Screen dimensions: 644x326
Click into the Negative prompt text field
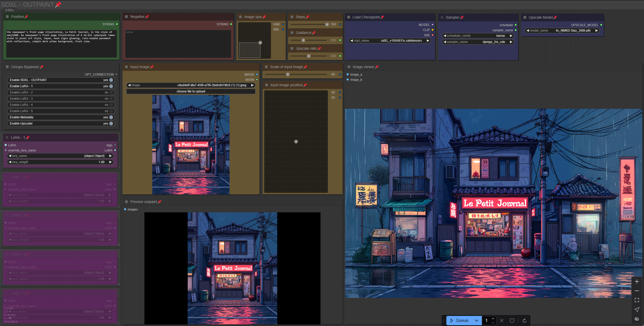[x=178, y=44]
